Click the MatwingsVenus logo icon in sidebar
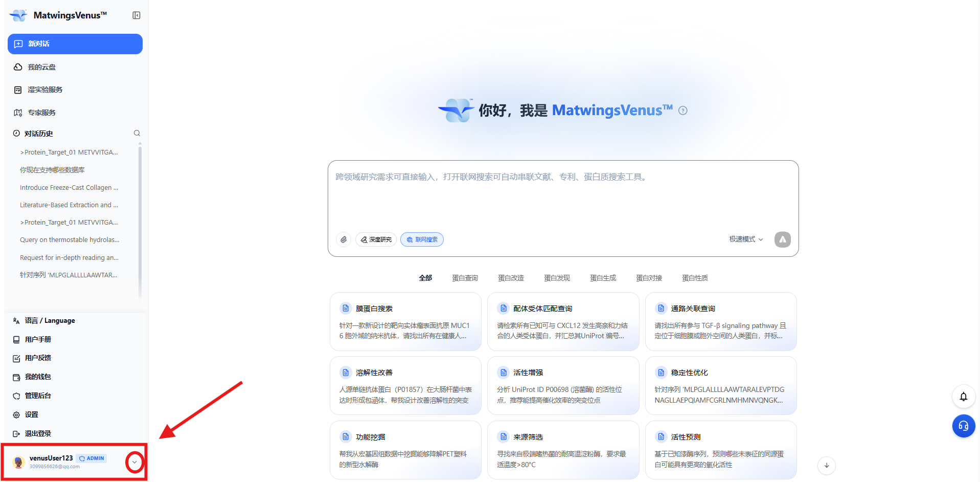This screenshot has width=980, height=482. click(x=18, y=15)
